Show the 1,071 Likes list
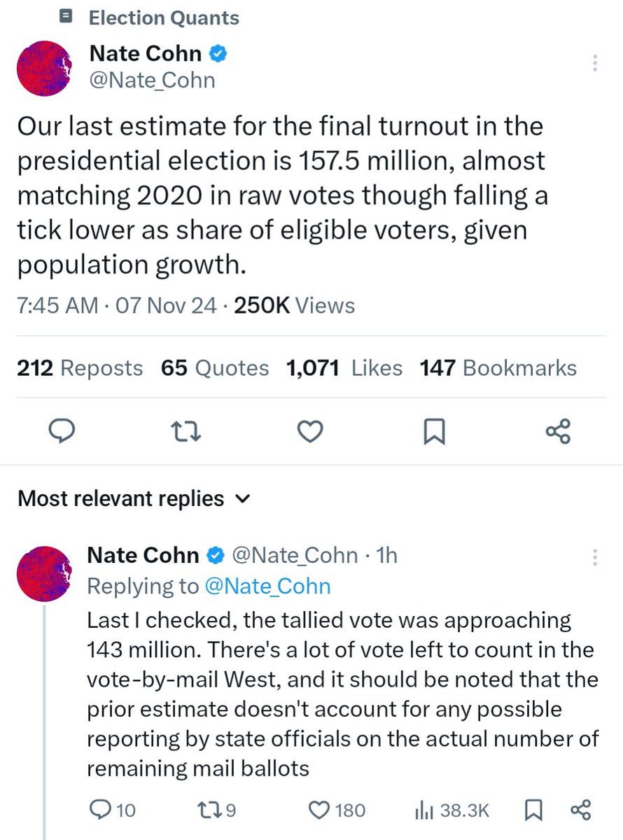Image resolution: width=623 pixels, height=840 pixels. [x=344, y=368]
